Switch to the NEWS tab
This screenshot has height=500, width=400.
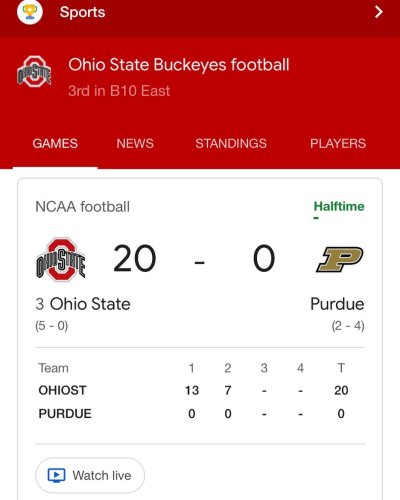pyautogui.click(x=135, y=143)
